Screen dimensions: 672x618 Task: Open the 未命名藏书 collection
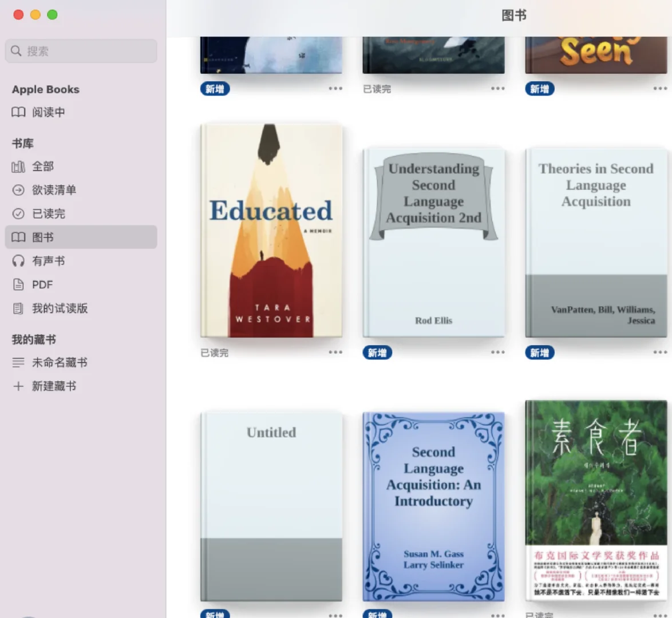point(81,363)
